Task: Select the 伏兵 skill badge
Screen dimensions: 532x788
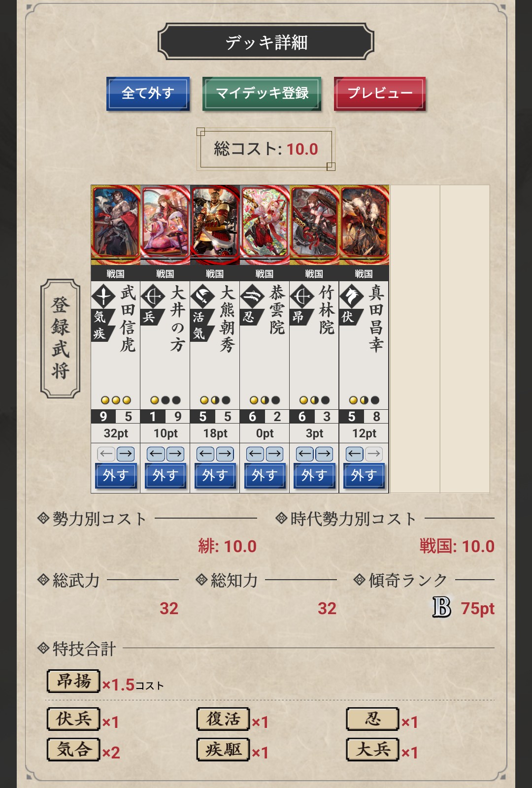Action: 74,719
